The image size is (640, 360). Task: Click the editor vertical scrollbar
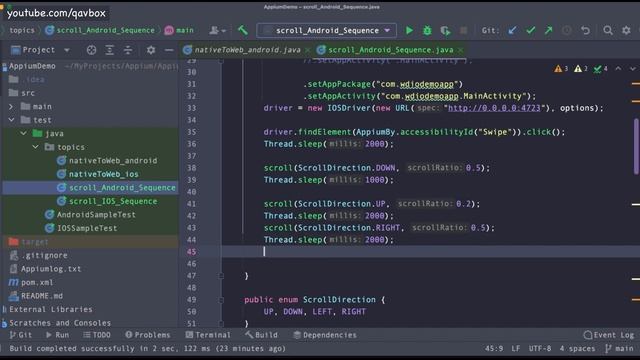pyautogui.click(x=636, y=146)
